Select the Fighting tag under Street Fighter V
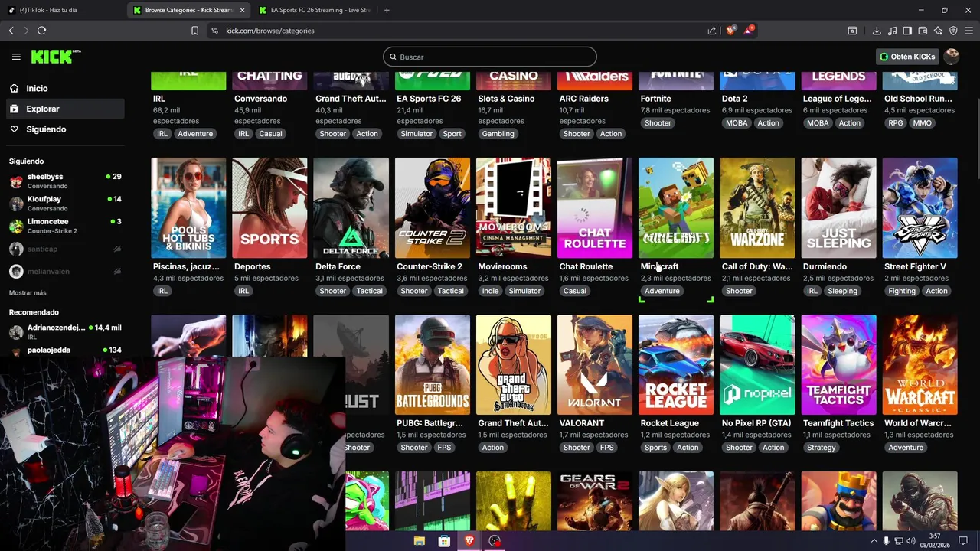The width and height of the screenshot is (980, 551). (902, 291)
